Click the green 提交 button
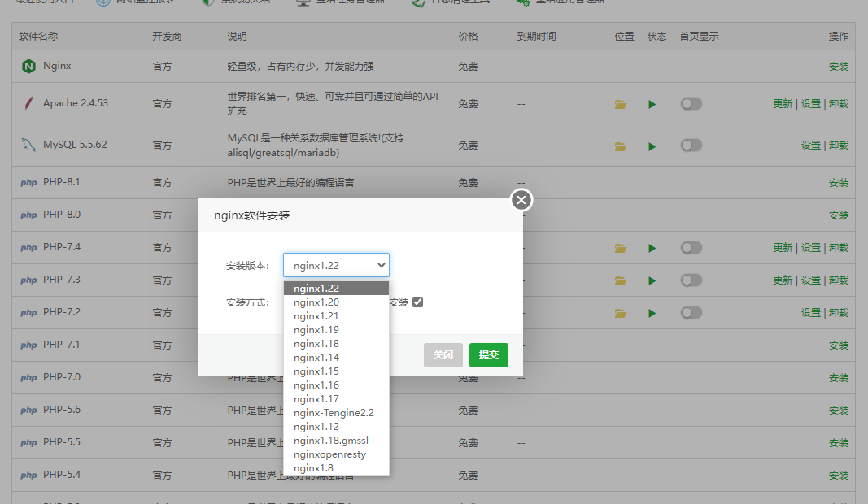 (x=488, y=355)
